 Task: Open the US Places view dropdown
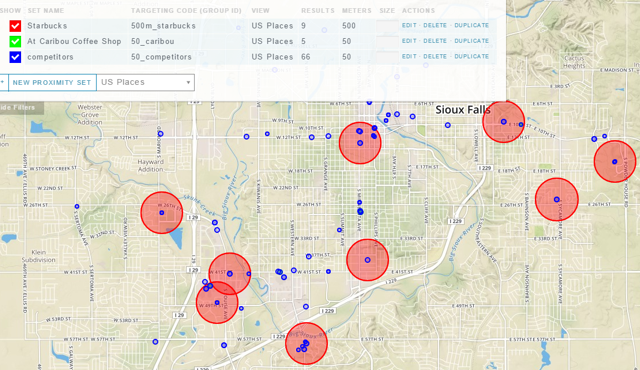tap(145, 82)
